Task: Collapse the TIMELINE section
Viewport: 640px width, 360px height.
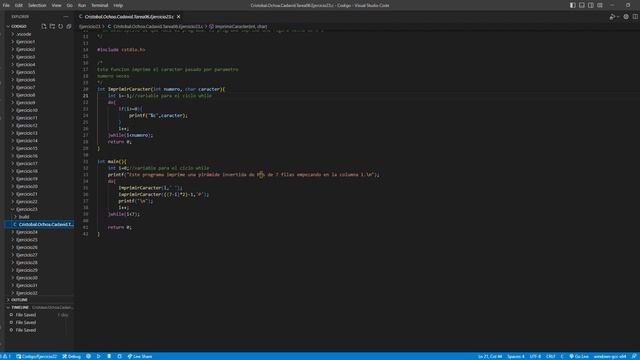Action: point(20,307)
